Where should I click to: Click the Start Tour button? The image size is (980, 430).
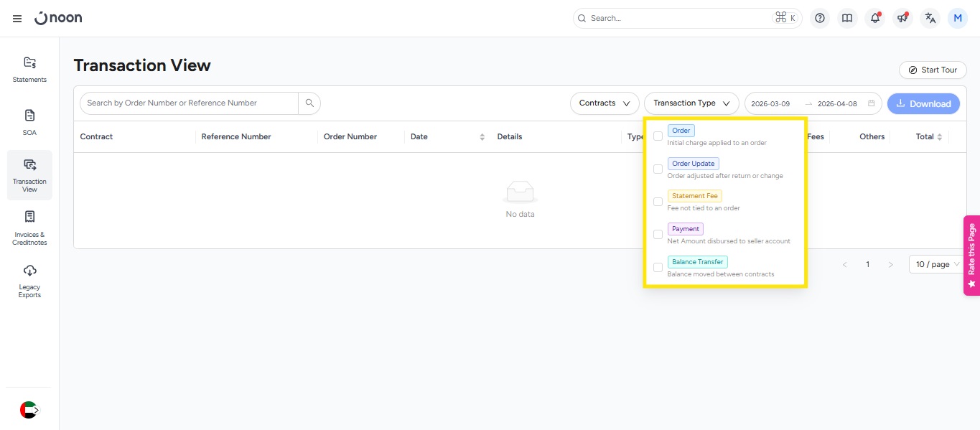coord(933,70)
